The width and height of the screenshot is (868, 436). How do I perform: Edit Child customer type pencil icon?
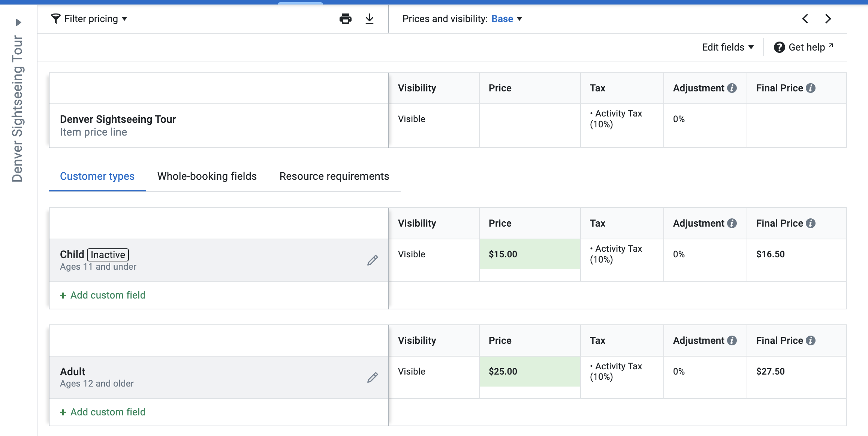coord(372,260)
